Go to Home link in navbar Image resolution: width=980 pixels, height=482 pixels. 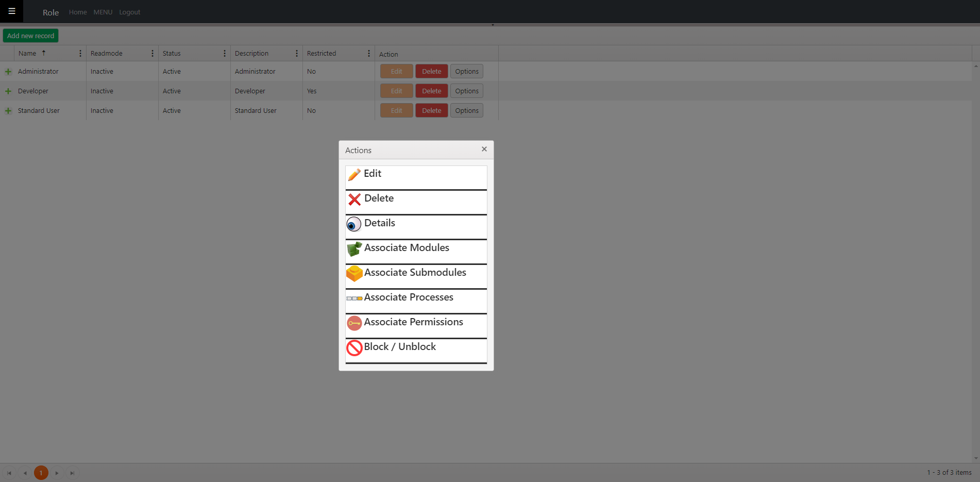pyautogui.click(x=78, y=12)
